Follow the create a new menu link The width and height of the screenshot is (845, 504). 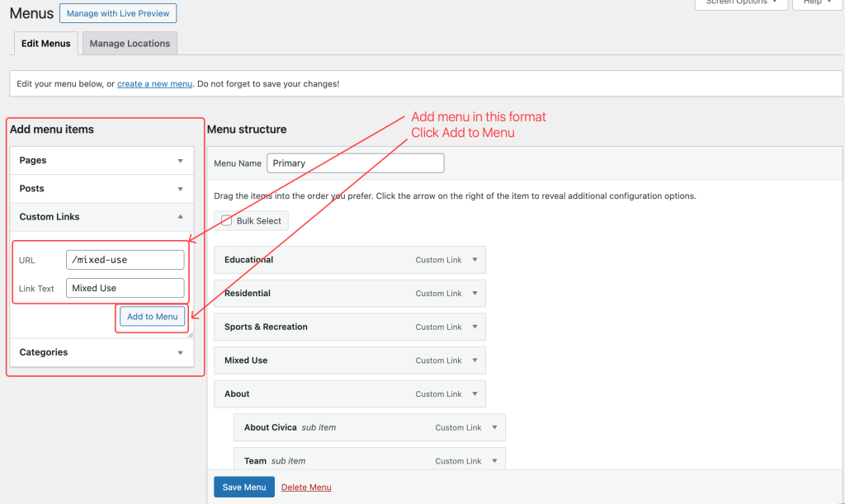(154, 84)
